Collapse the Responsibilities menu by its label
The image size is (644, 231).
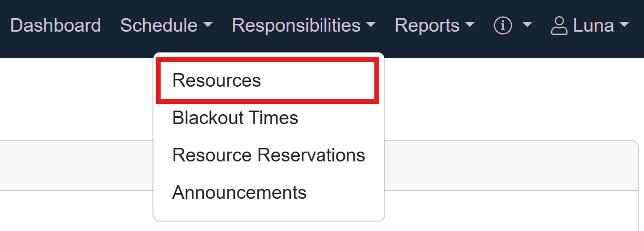[296, 25]
